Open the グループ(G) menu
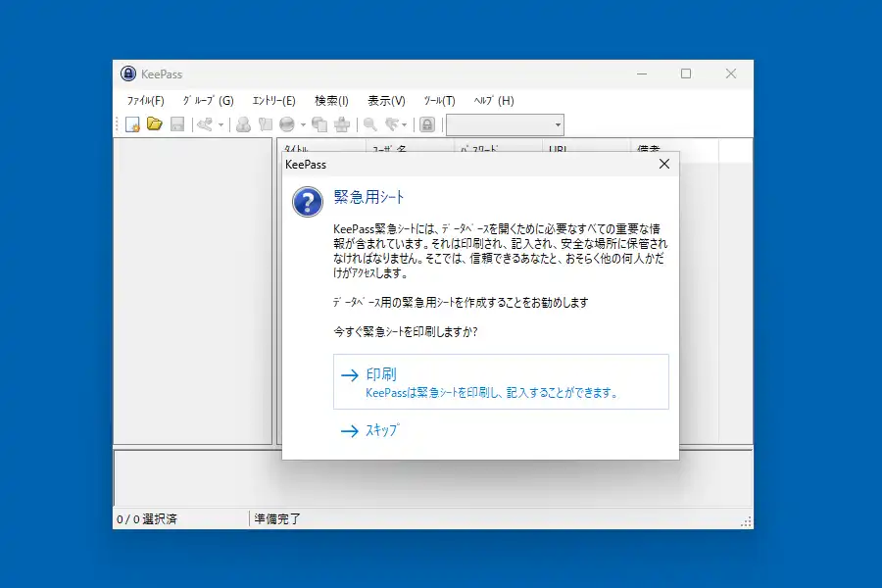The image size is (882, 588). coord(208,101)
